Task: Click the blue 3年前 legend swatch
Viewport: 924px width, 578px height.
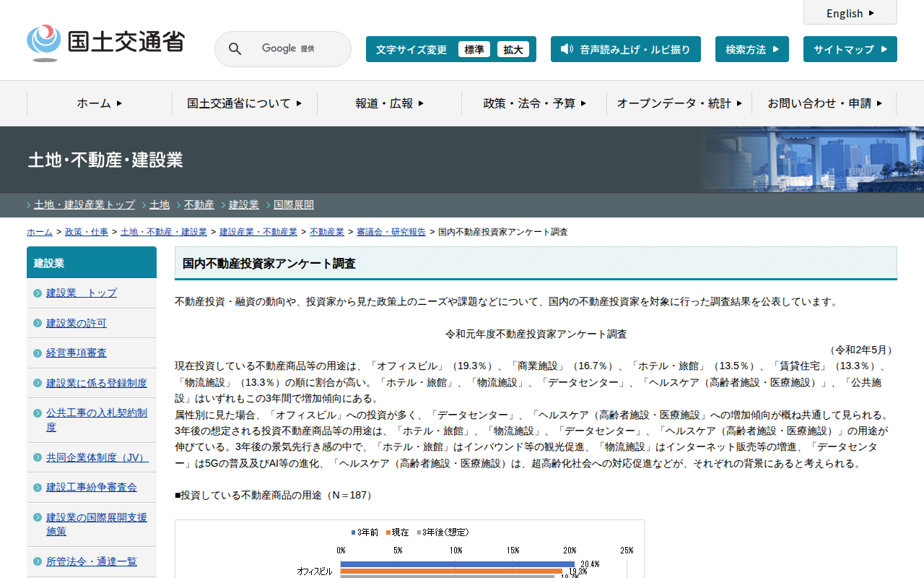Action: (x=353, y=532)
